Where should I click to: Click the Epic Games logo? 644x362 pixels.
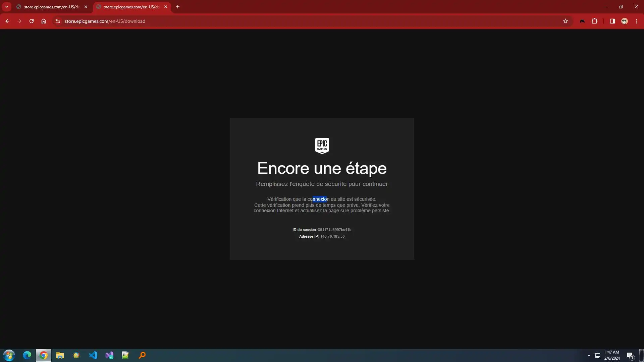(x=322, y=146)
